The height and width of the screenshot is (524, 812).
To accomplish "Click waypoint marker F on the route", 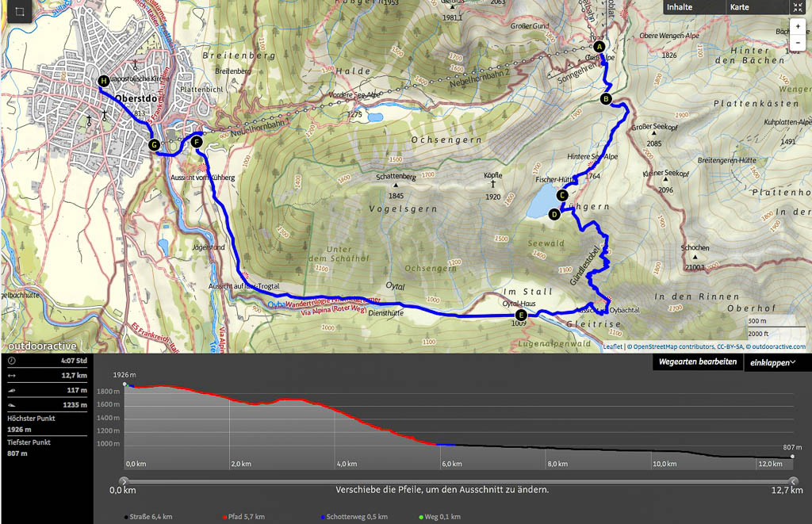I will click(x=197, y=142).
